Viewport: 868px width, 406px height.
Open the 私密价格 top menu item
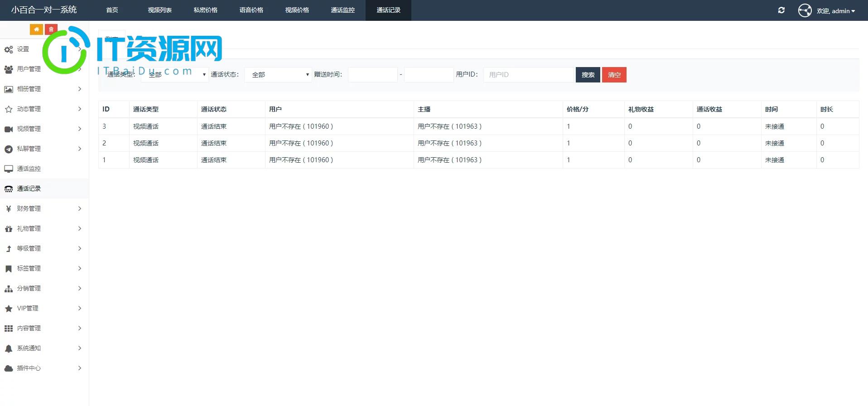(x=205, y=10)
